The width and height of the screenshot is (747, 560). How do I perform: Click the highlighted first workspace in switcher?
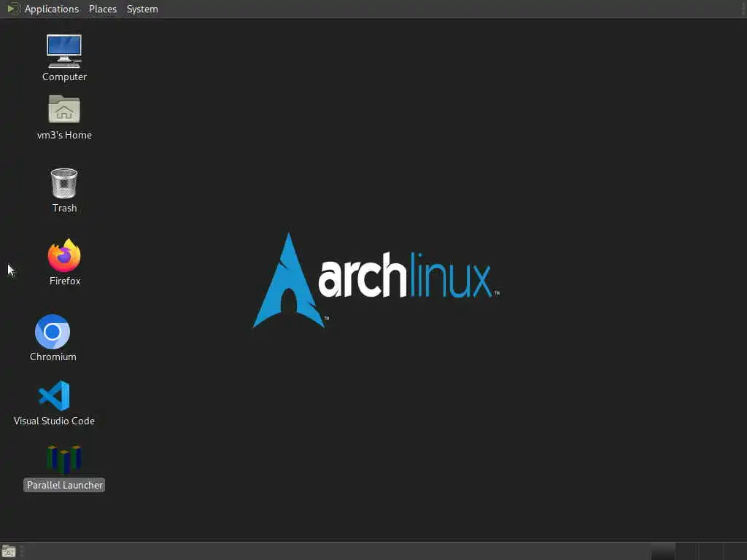(x=662, y=551)
